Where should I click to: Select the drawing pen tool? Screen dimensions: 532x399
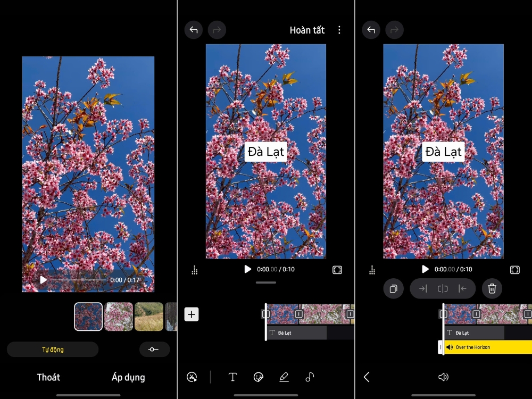click(x=284, y=377)
